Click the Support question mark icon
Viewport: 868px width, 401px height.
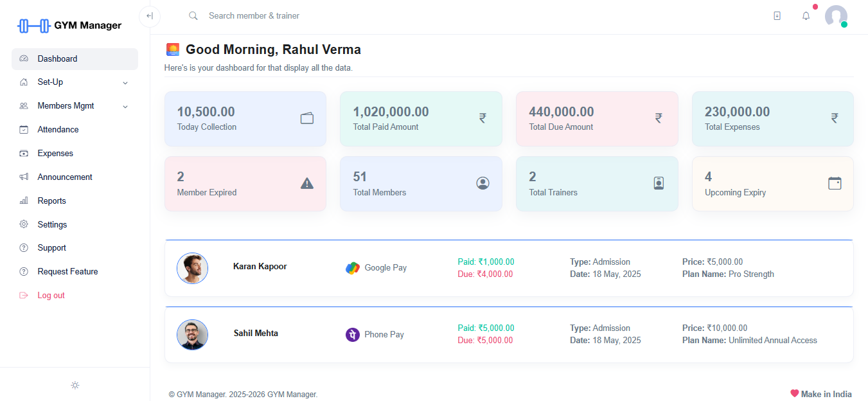point(24,247)
